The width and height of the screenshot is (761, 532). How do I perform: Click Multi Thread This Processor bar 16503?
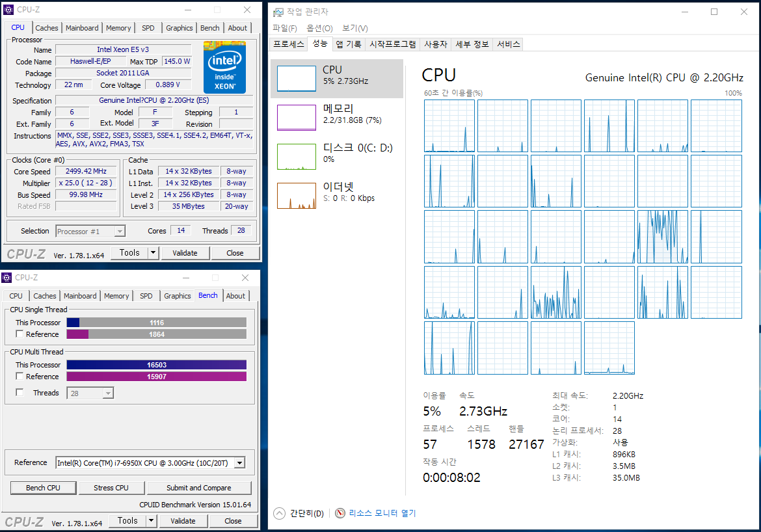click(x=156, y=365)
